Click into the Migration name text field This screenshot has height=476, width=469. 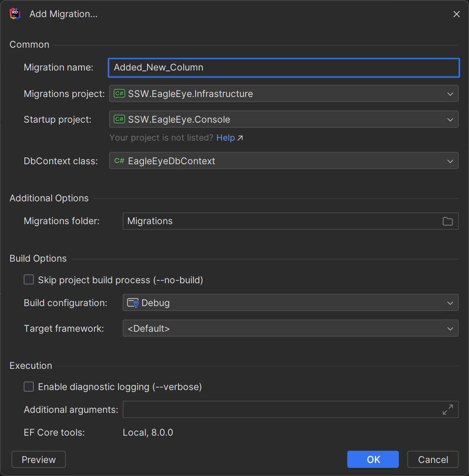[284, 68]
